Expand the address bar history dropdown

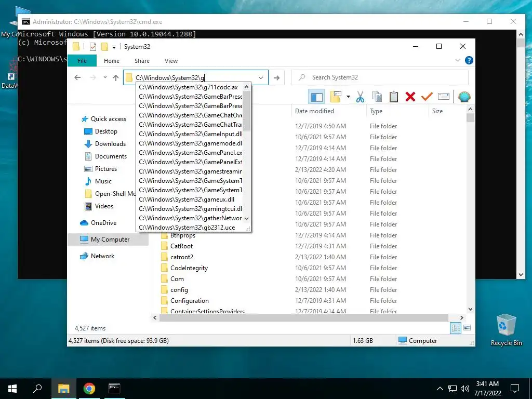[261, 78]
